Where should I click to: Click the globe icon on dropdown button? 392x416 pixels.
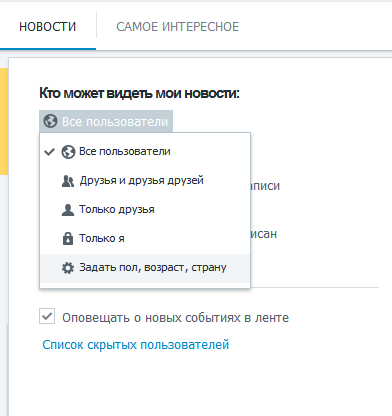coord(51,121)
